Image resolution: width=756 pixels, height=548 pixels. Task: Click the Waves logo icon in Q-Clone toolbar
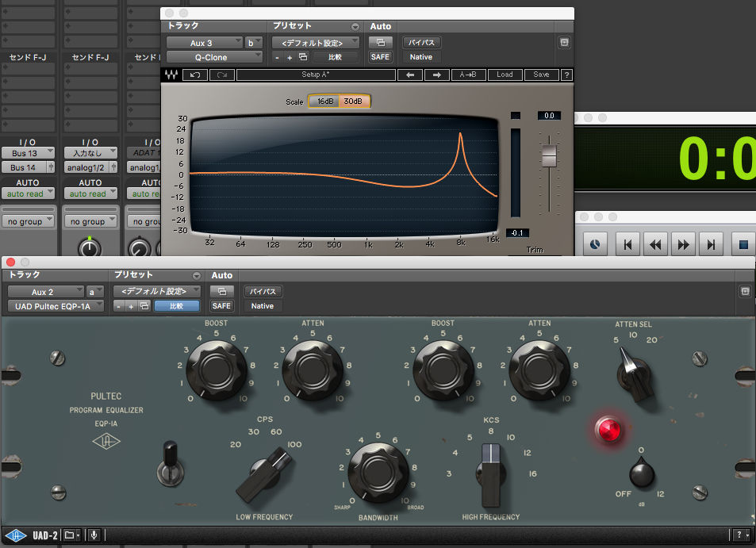[x=171, y=75]
